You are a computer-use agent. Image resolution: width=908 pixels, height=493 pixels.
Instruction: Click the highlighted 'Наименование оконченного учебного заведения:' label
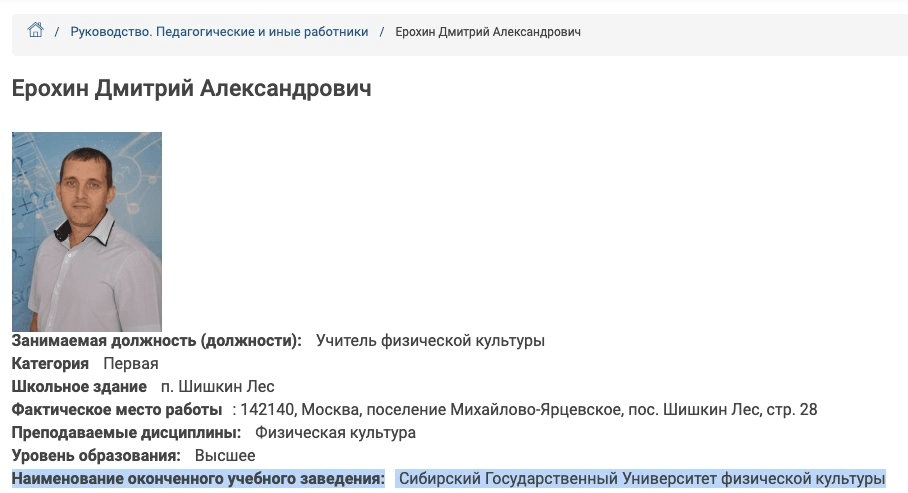pos(198,479)
